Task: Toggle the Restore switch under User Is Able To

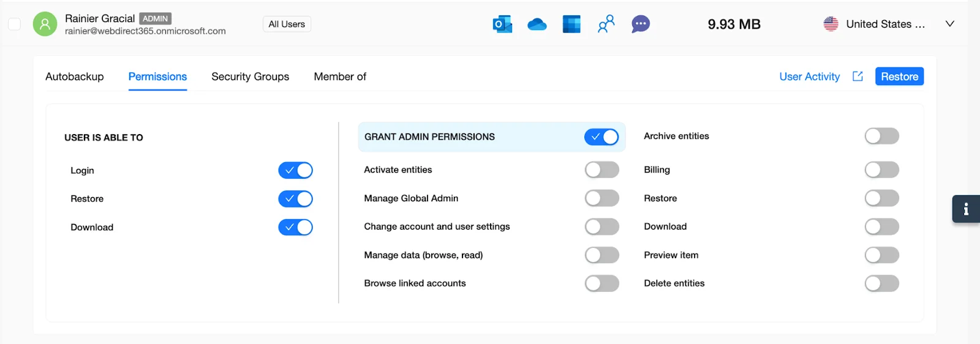Action: (296, 199)
